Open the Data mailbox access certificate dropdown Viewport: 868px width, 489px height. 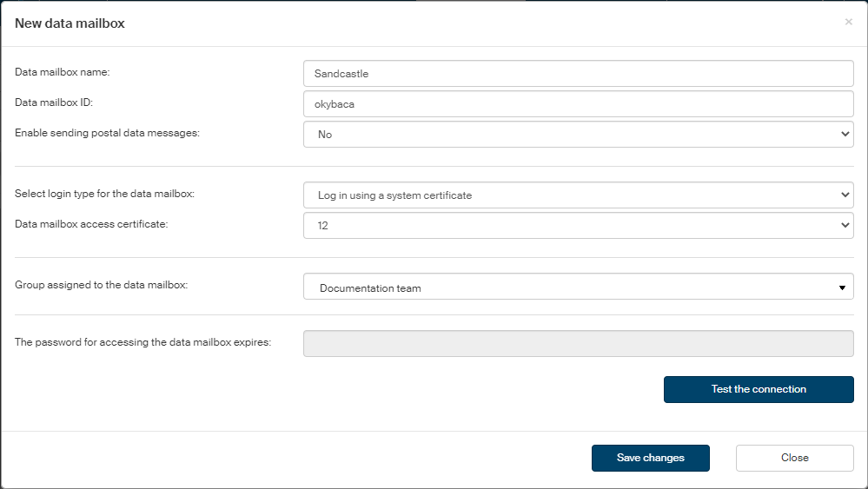click(x=578, y=226)
